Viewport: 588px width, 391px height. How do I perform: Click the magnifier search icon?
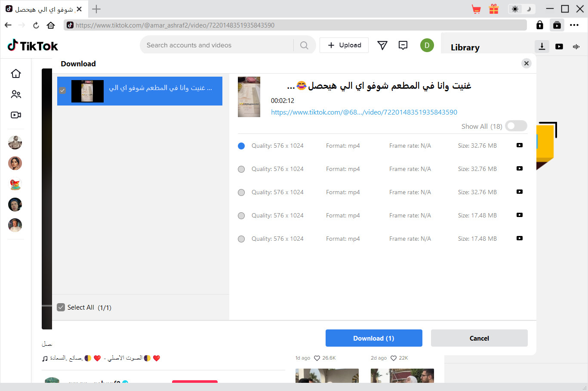coord(304,45)
